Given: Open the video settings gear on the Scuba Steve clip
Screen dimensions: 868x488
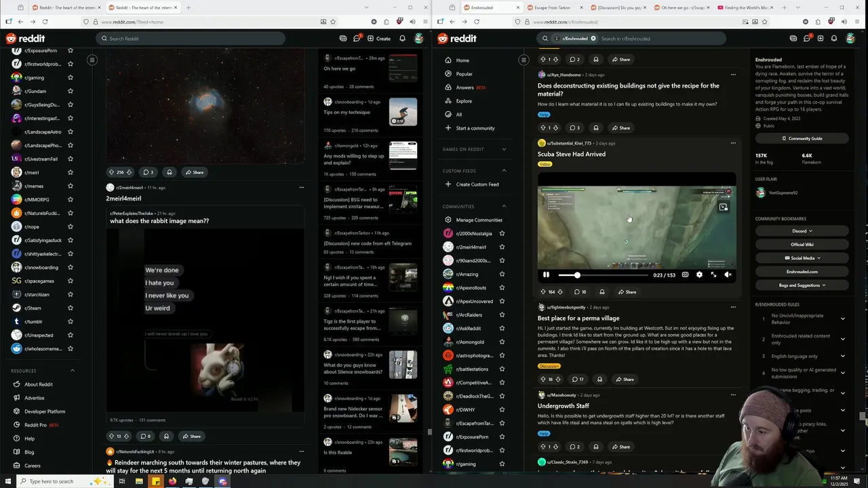Looking at the screenshot, I should pyautogui.click(x=699, y=274).
